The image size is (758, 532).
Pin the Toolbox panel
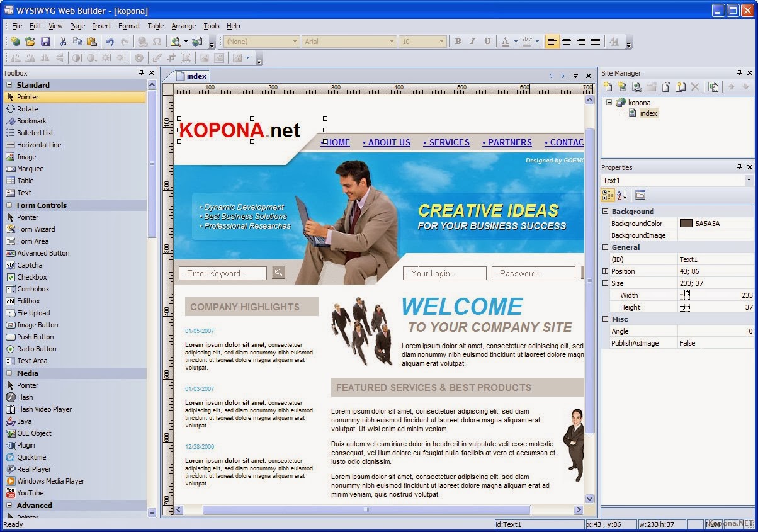[141, 73]
